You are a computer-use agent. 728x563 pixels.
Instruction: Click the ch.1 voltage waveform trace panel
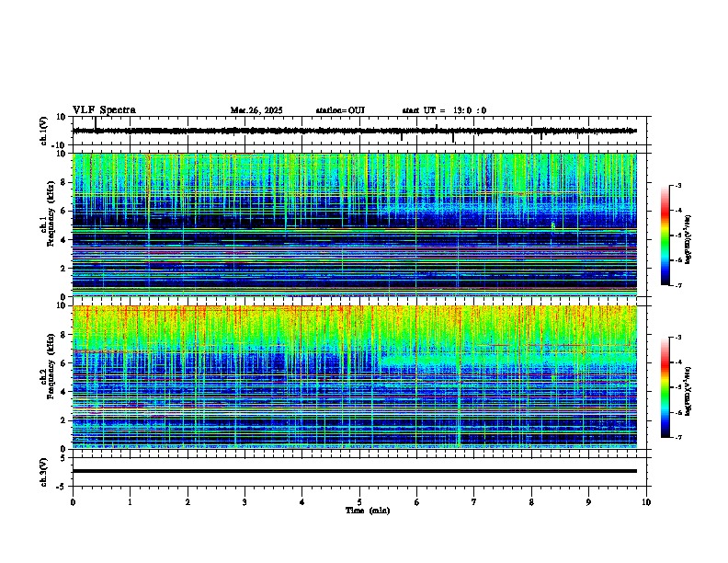point(361,131)
